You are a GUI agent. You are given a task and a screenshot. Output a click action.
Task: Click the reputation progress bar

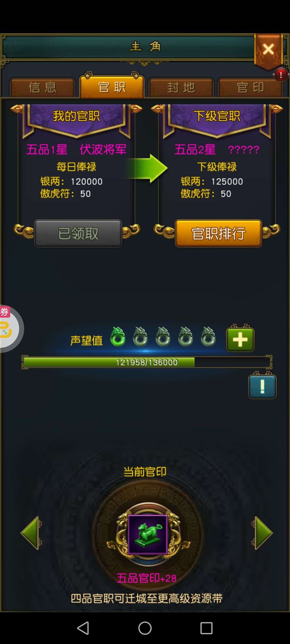[147, 362]
